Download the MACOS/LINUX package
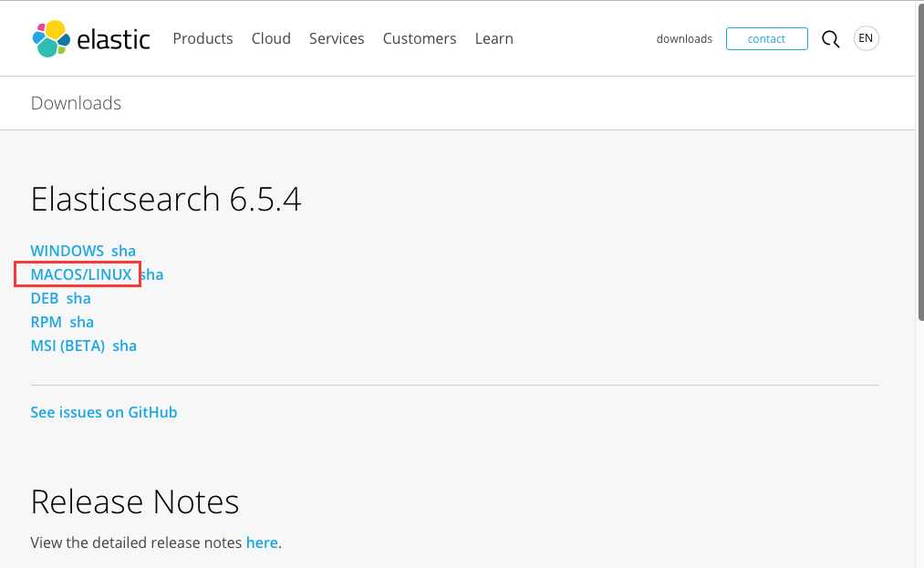The height and width of the screenshot is (568, 924). point(81,274)
